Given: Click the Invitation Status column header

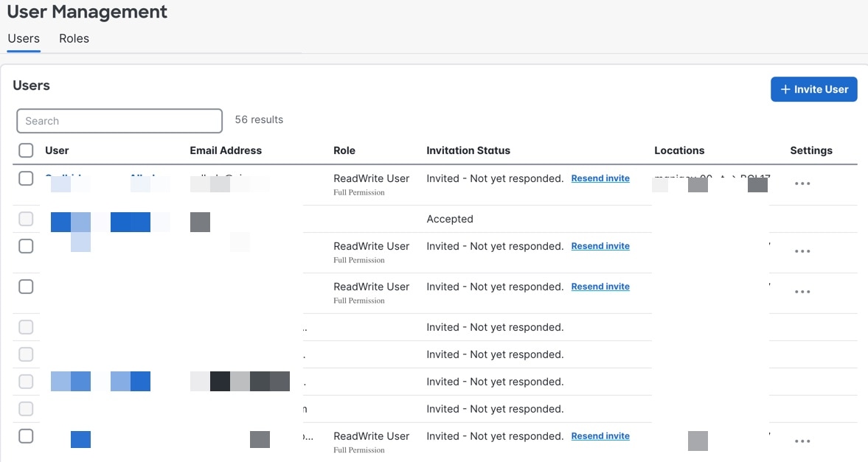Looking at the screenshot, I should point(468,150).
